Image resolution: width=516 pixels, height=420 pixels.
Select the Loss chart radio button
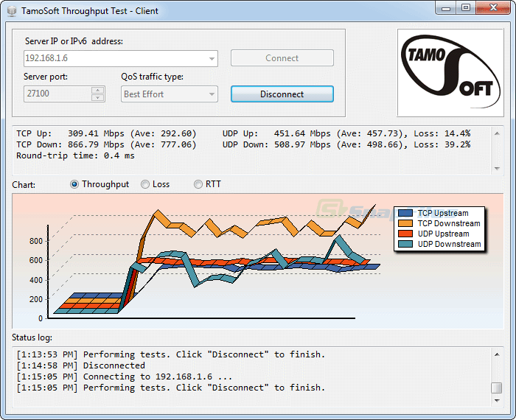(x=145, y=184)
